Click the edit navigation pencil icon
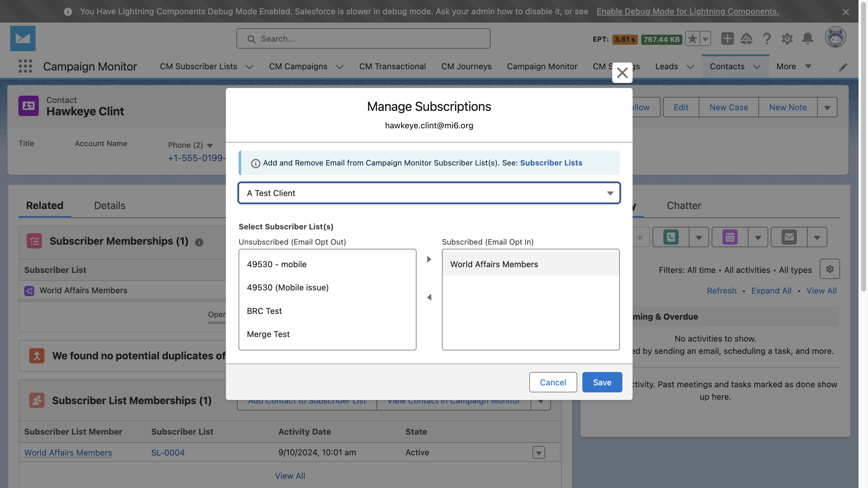This screenshot has width=868, height=488. pyautogui.click(x=843, y=67)
